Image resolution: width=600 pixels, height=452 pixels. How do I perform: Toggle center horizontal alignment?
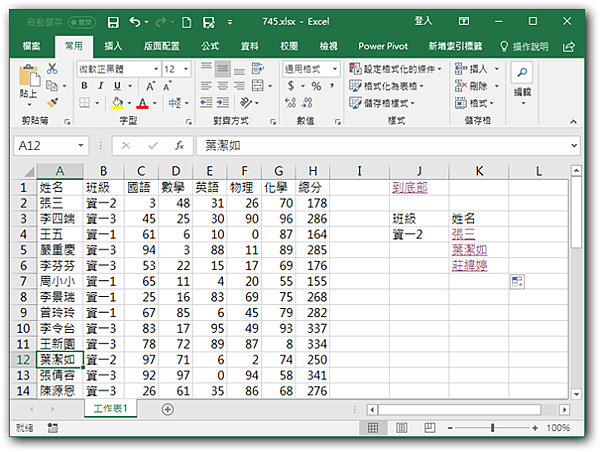pos(223,86)
